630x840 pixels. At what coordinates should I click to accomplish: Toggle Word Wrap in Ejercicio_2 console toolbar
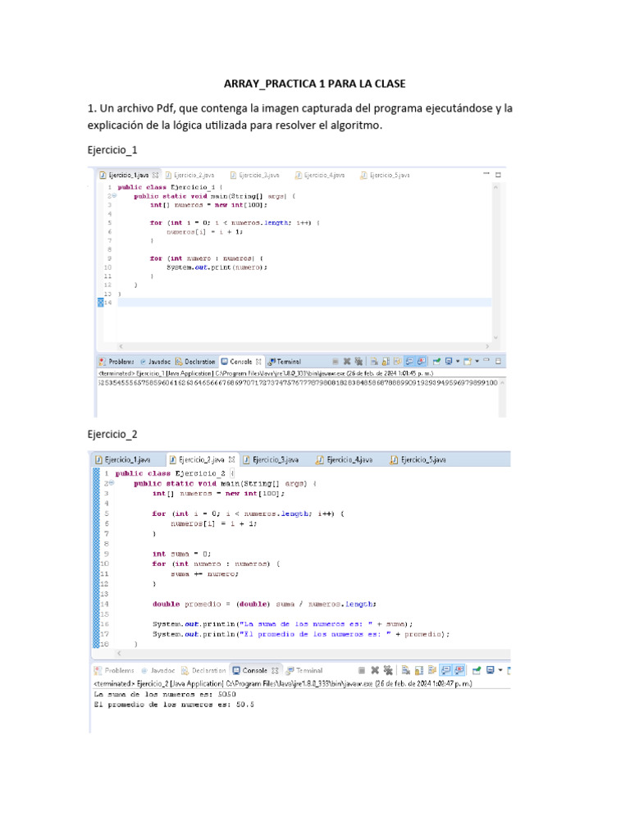(x=431, y=670)
